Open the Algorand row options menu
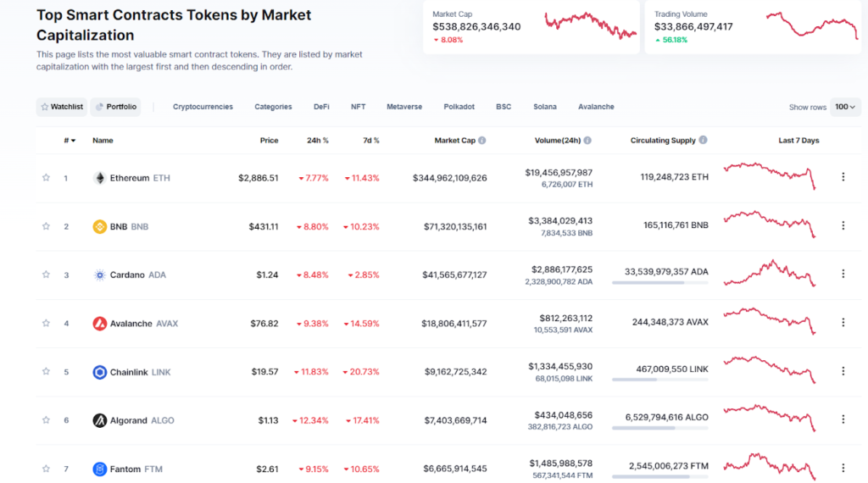Viewport: 868px width, 483px height. coord(843,419)
